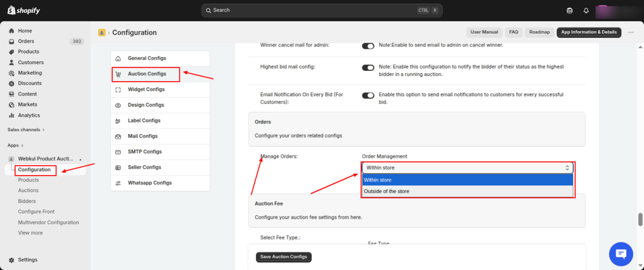Open Configuration in app sidebar
This screenshot has width=644, height=270.
34,170
